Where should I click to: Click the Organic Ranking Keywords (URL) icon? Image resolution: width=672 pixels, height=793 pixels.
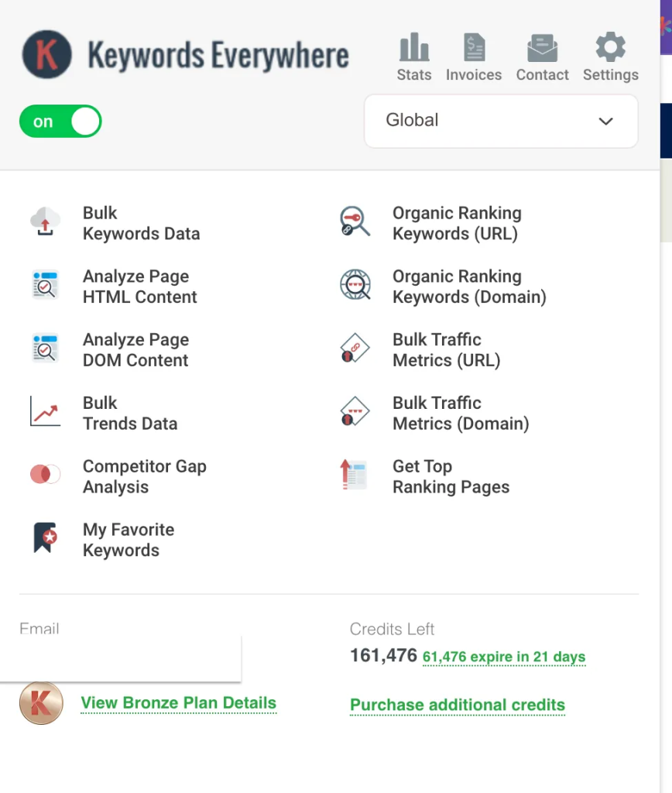click(355, 222)
